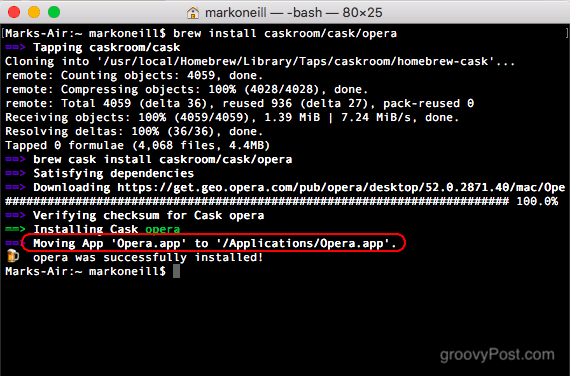Close the terminal window with red button
Viewport: 570px width, 376px height.
[14, 12]
